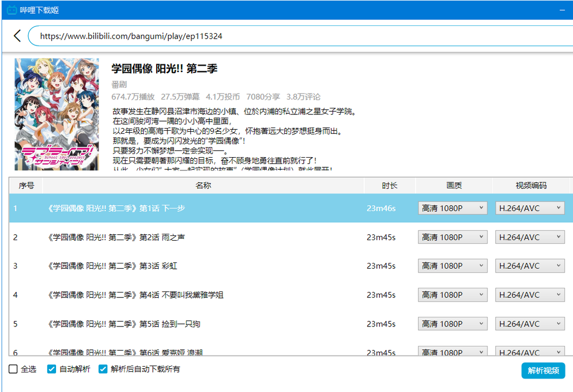Click episode 1 duration 23m46s
This screenshot has width=573, height=392.
(381, 208)
